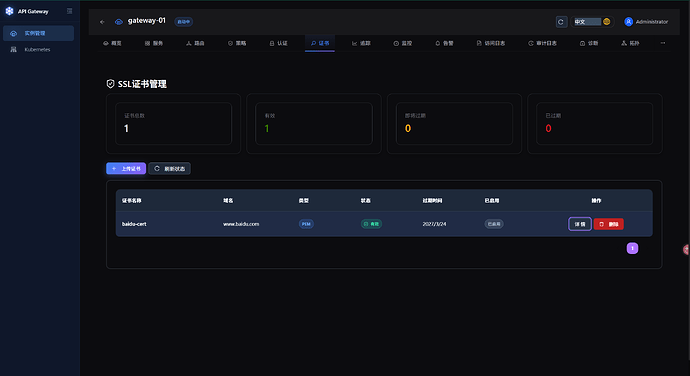Screen dimensions: 690x376
Task: Go back with the left arrow
Action: (102, 22)
